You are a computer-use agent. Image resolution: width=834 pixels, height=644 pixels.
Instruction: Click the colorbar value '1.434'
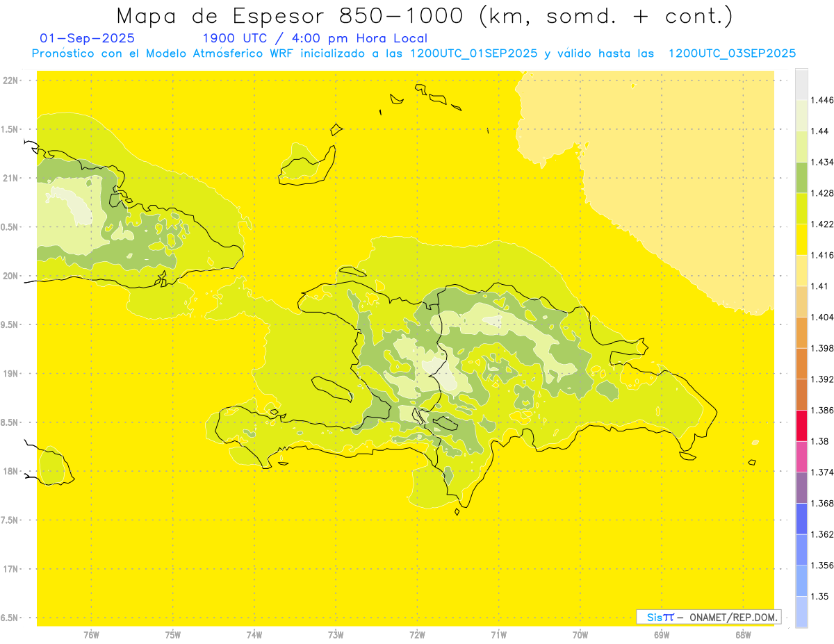coord(822,163)
